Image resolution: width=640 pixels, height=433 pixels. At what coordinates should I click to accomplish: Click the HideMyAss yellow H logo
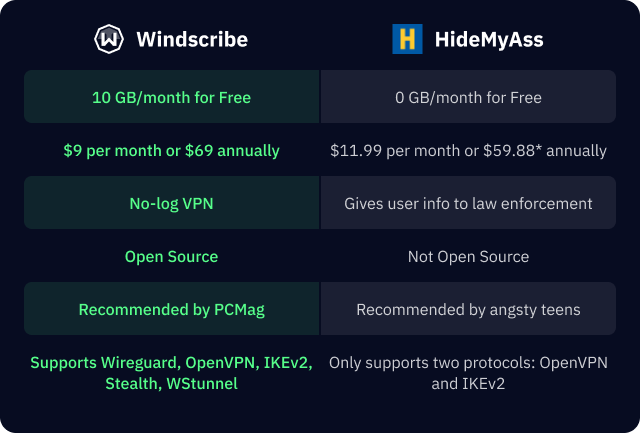click(407, 39)
